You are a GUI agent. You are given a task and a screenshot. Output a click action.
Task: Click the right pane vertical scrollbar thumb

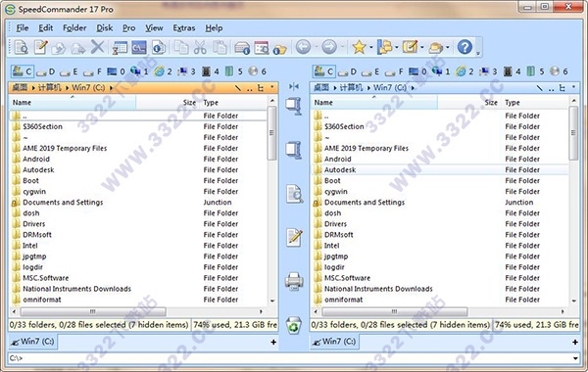[x=573, y=133]
